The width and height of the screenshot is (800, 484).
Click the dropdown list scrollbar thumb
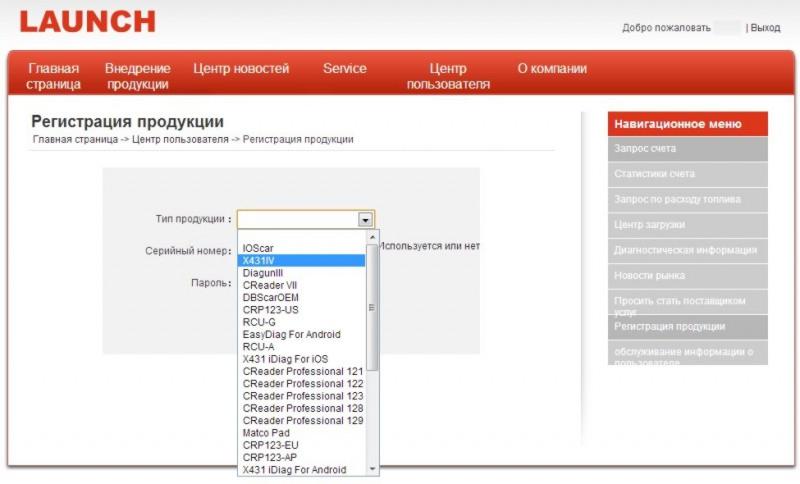coord(372,307)
